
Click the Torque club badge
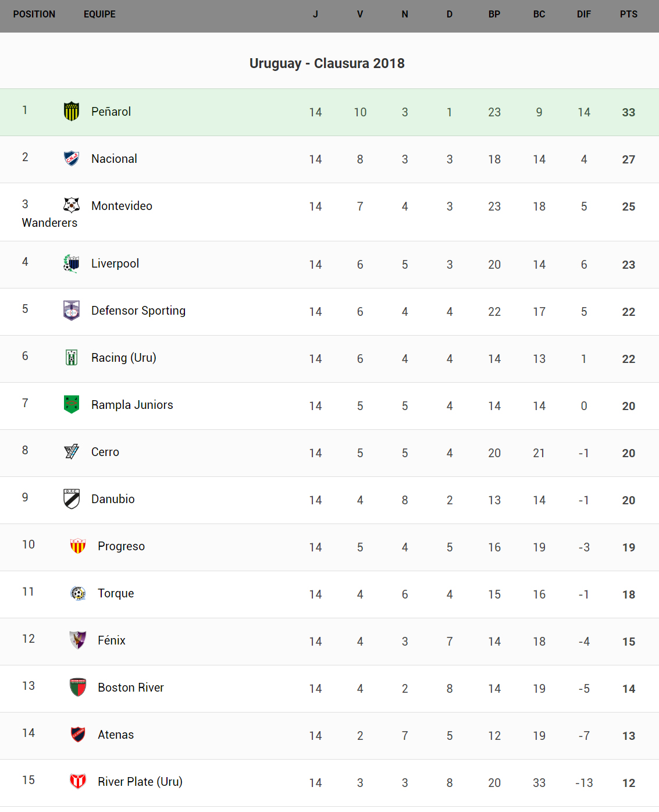coord(78,593)
